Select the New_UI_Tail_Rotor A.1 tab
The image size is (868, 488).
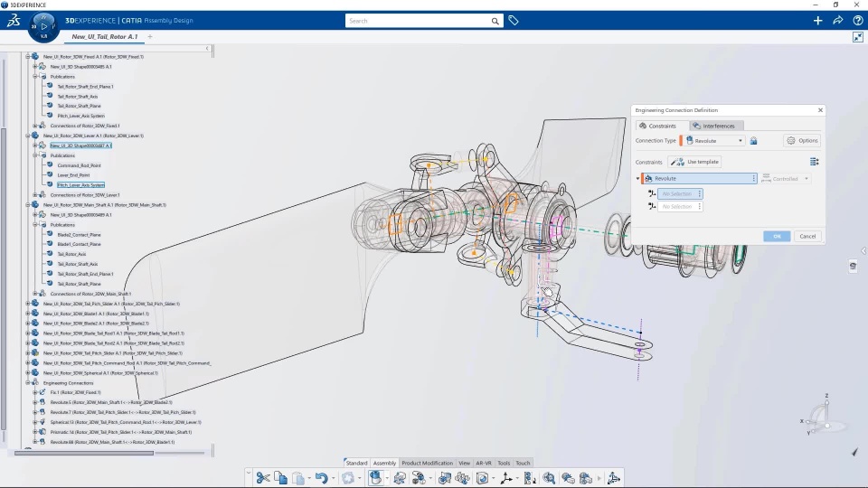(x=105, y=36)
